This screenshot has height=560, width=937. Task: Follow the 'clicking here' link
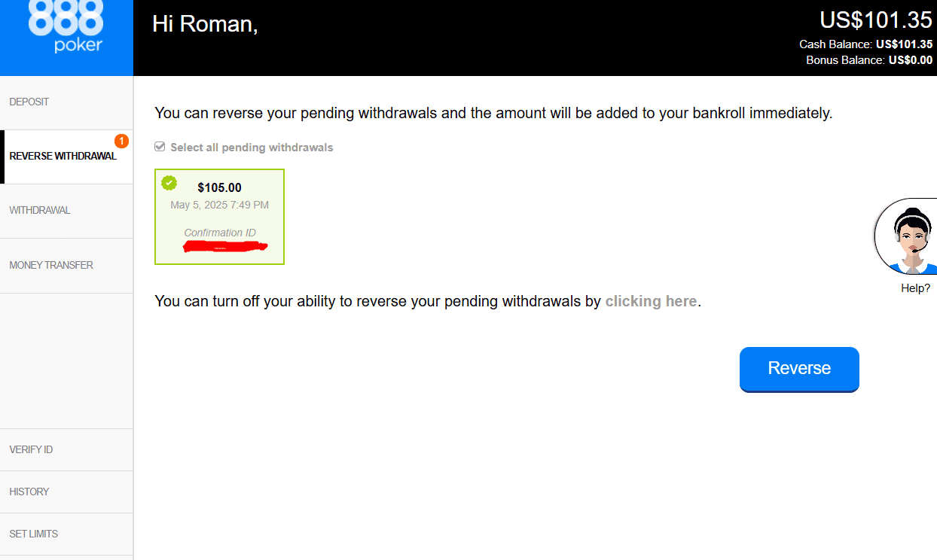[651, 301]
